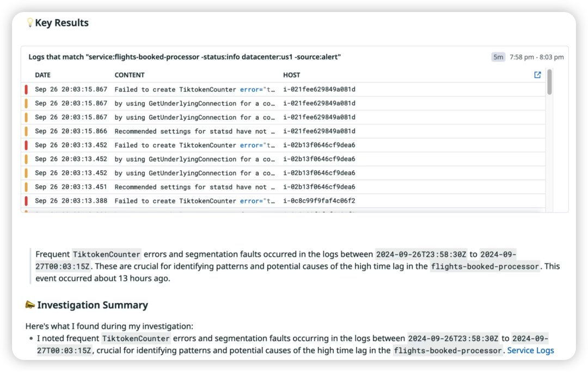Image resolution: width=588 pixels, height=372 pixels.
Task: Select the CONTENT column header
Action: click(x=130, y=75)
